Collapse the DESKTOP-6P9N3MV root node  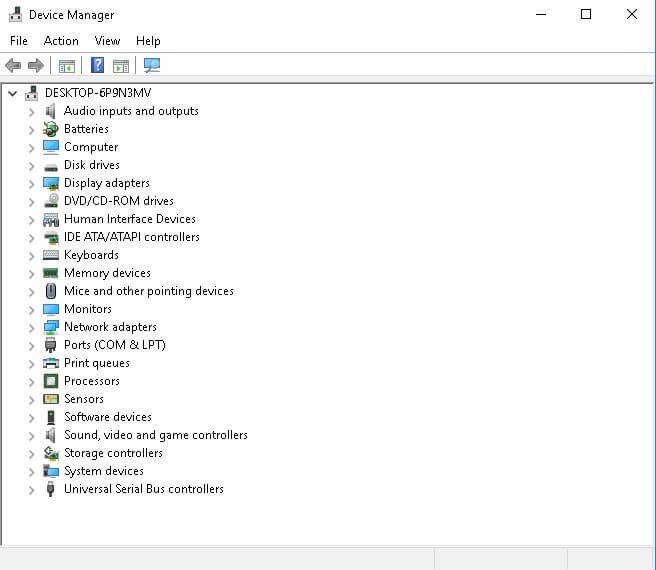click(13, 93)
